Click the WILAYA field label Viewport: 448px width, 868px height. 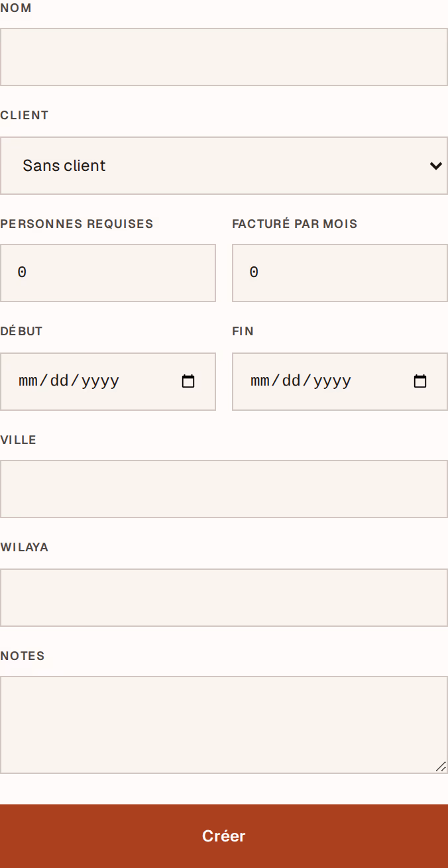[25, 547]
